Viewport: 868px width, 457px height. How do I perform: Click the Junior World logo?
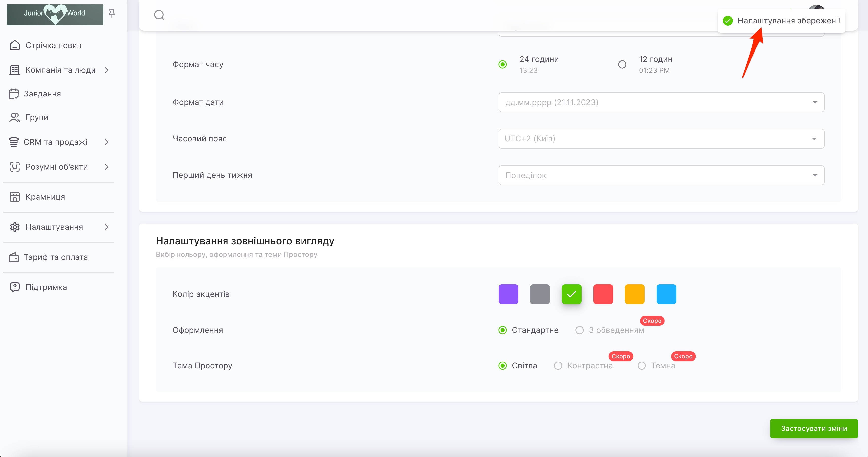55,15
